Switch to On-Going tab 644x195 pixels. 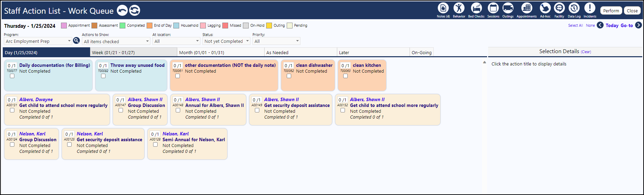pos(422,52)
